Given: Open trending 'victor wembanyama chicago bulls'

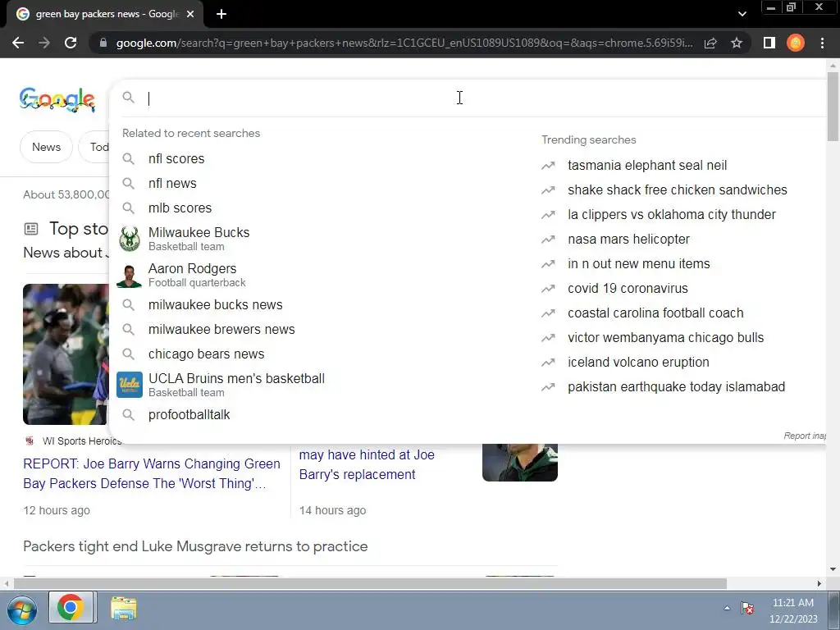Looking at the screenshot, I should (x=665, y=338).
